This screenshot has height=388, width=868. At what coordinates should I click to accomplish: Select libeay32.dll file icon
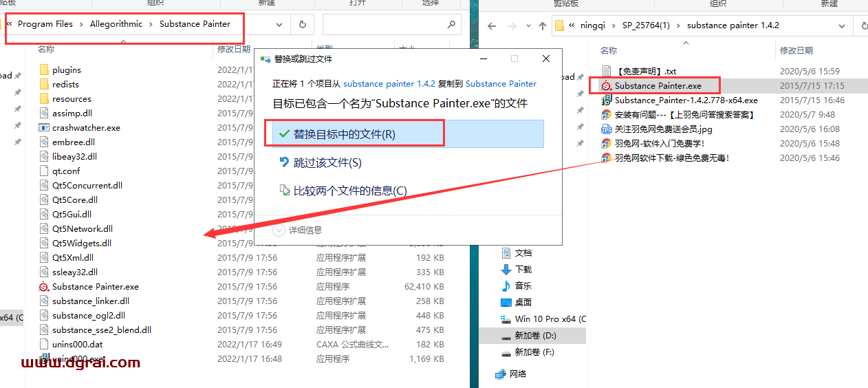click(45, 156)
